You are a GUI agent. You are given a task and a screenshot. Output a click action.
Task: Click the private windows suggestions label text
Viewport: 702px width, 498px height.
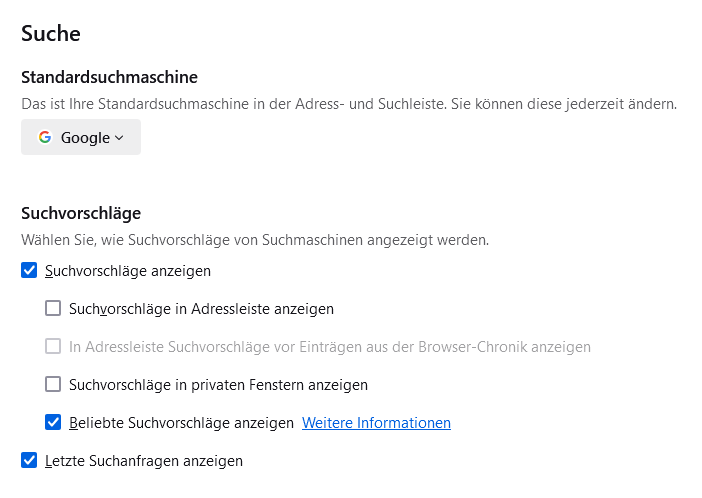tap(218, 384)
